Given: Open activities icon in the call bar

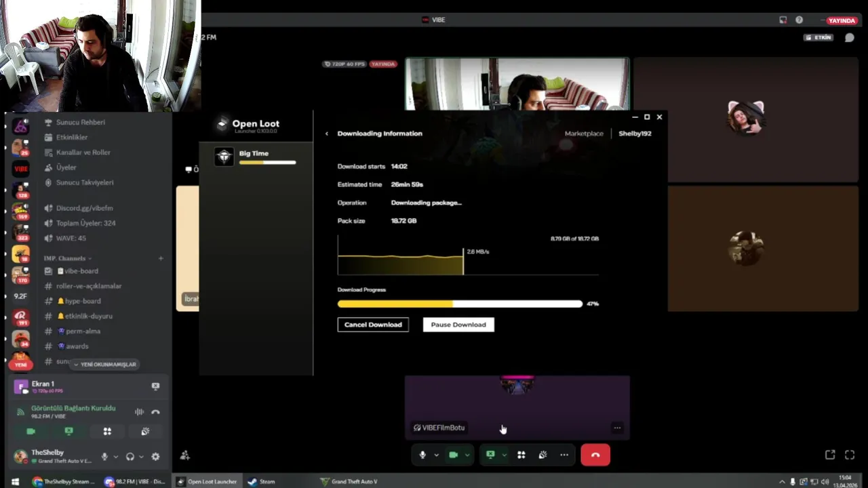Looking at the screenshot, I should (x=521, y=455).
